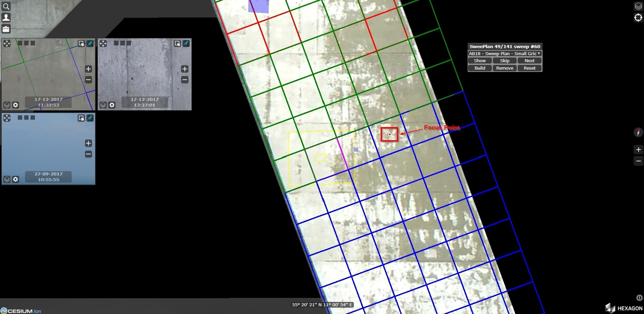This screenshot has width=644, height=314.
Task: Zoom in the main map view
Action: pos(638,150)
